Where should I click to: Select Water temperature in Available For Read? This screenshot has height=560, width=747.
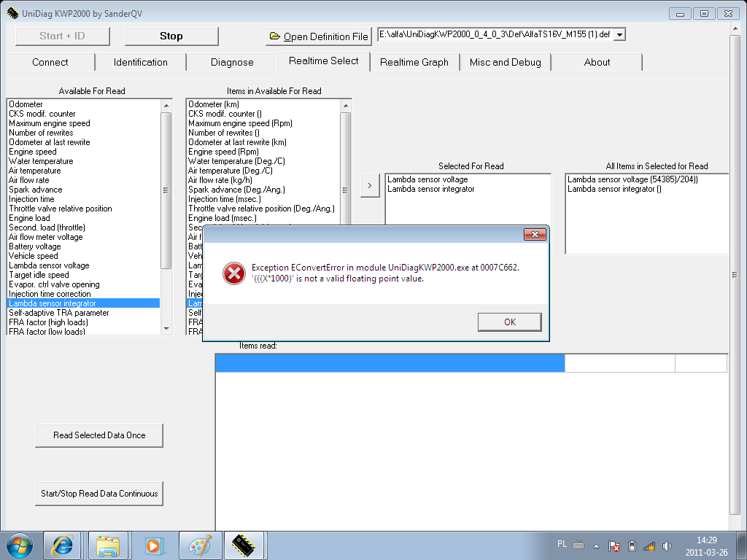tap(84, 161)
